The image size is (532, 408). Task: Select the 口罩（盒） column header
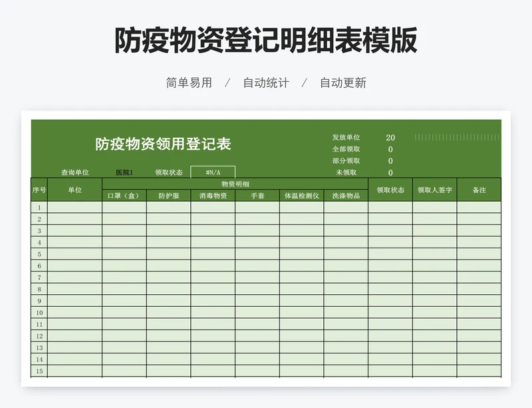124,196
